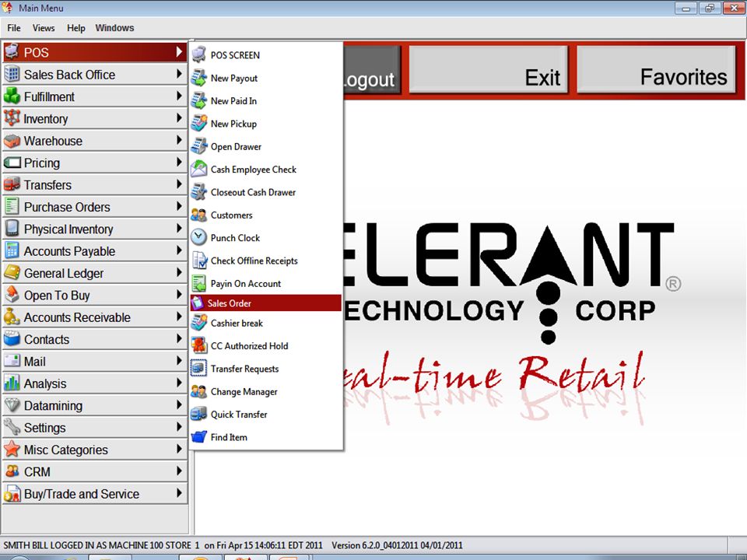
Task: Choose Cashier break menu entry
Action: point(266,323)
